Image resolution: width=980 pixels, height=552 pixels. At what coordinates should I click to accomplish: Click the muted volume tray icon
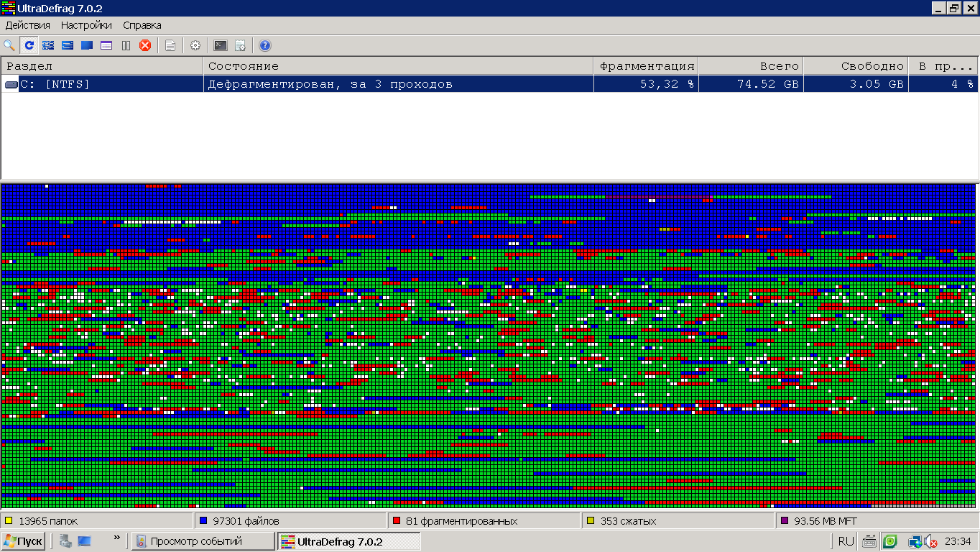tap(931, 542)
